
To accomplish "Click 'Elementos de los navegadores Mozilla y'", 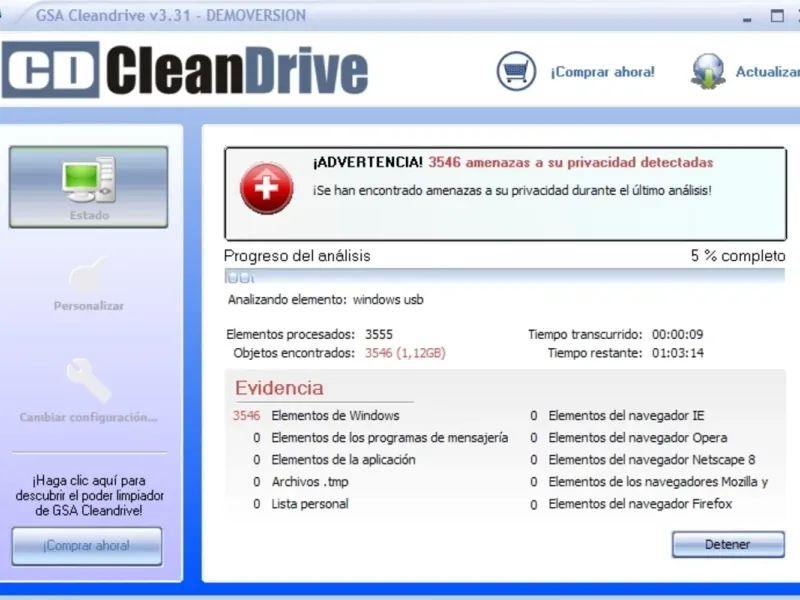I will tap(658, 482).
